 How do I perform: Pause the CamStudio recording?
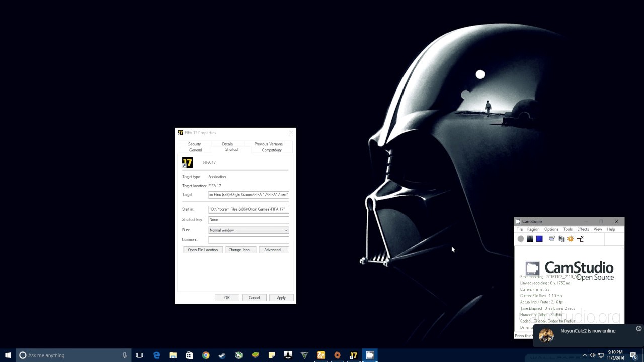[x=530, y=239]
